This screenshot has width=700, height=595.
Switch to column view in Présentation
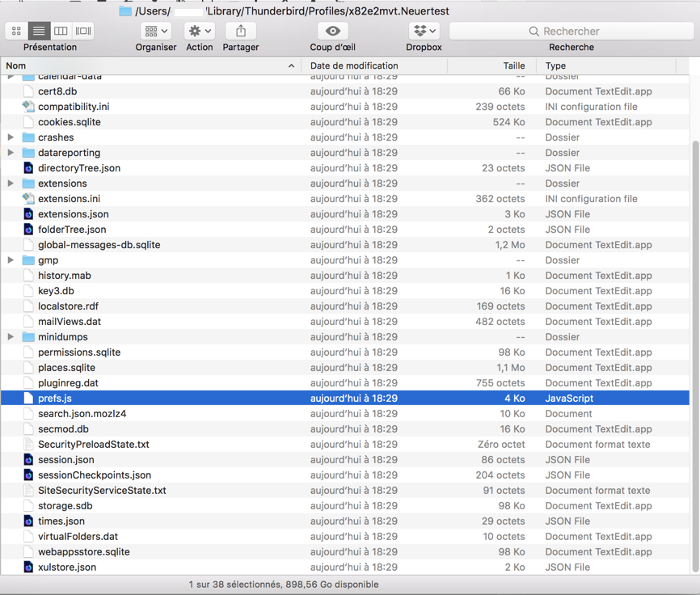point(61,31)
